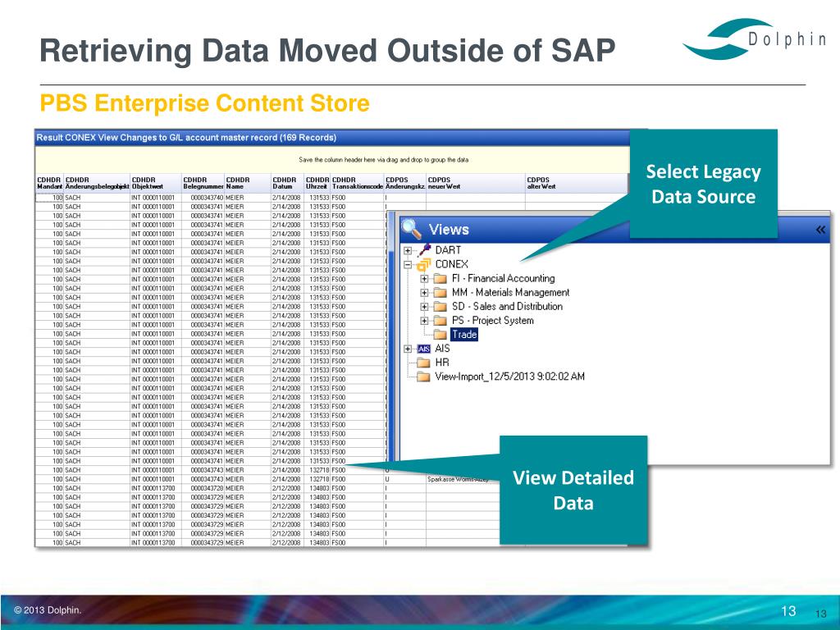Select PS - Project System label
The image size is (840, 630).
(x=492, y=320)
